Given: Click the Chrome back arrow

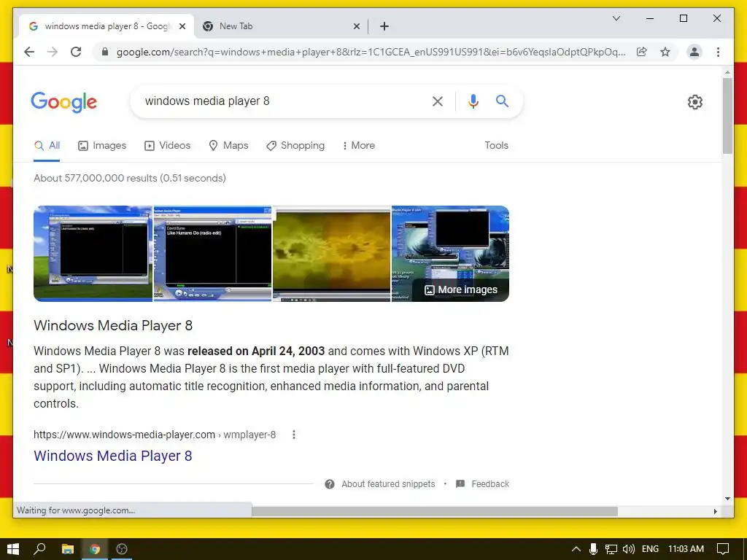Looking at the screenshot, I should pyautogui.click(x=29, y=52).
